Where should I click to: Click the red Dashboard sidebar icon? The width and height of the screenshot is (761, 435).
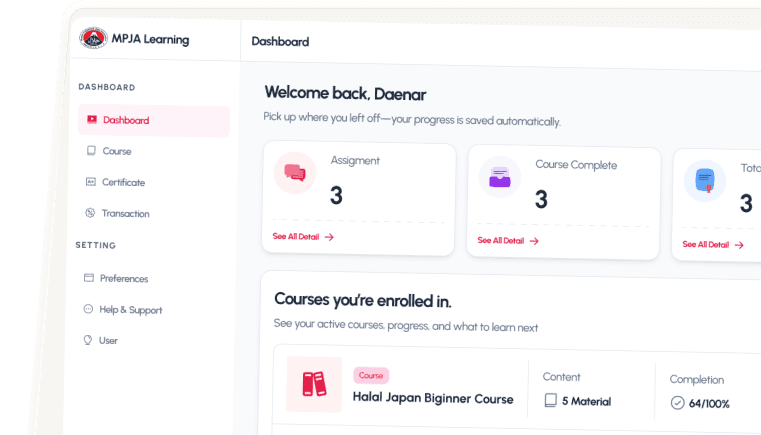pos(92,119)
